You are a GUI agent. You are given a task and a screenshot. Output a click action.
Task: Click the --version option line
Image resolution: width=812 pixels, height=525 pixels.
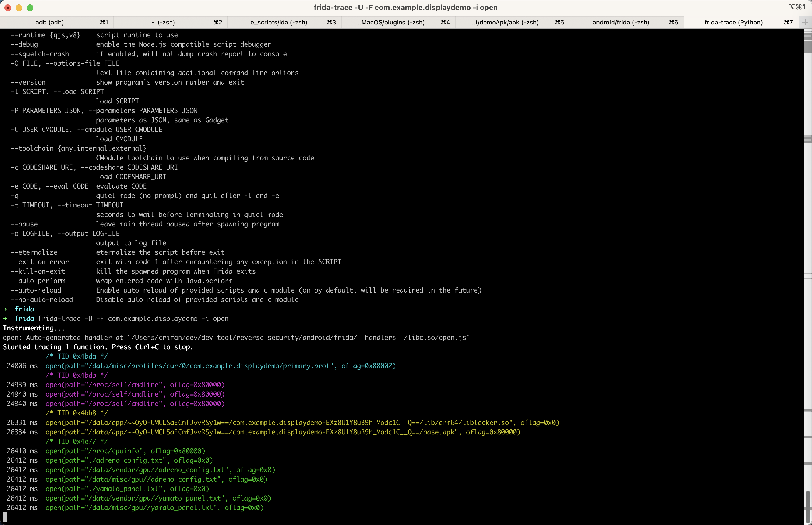pyautogui.click(x=127, y=82)
